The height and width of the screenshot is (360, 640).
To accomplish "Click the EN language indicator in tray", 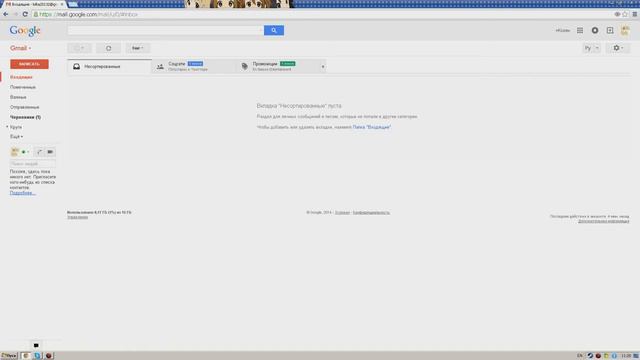I will 580,356.
